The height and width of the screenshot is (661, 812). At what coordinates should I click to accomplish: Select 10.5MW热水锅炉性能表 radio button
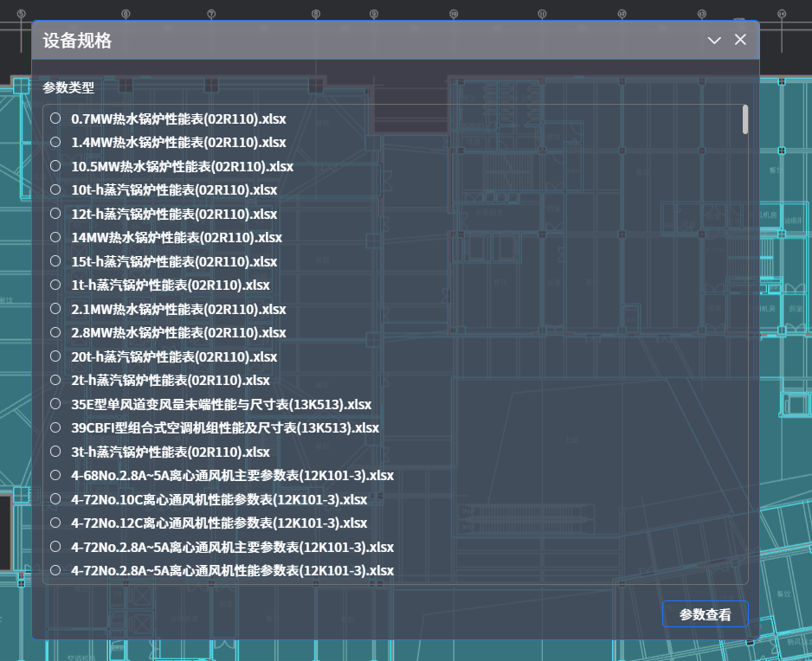(55, 165)
